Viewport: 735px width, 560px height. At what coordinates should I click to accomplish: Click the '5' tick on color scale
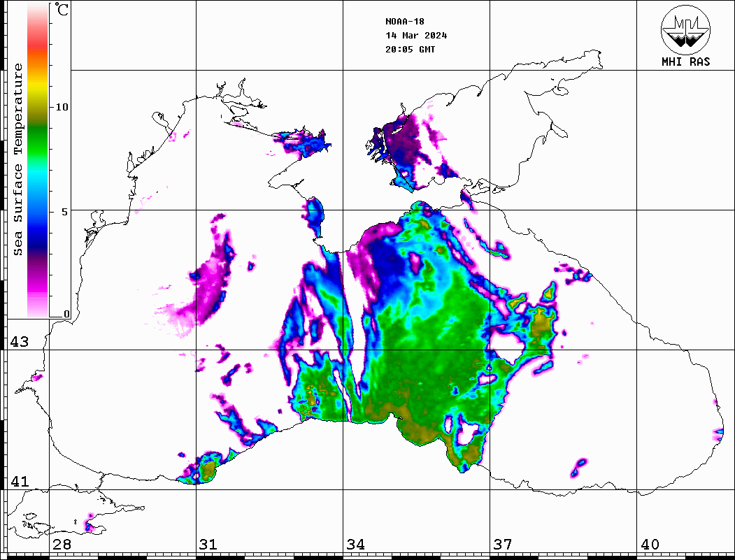tap(64, 212)
